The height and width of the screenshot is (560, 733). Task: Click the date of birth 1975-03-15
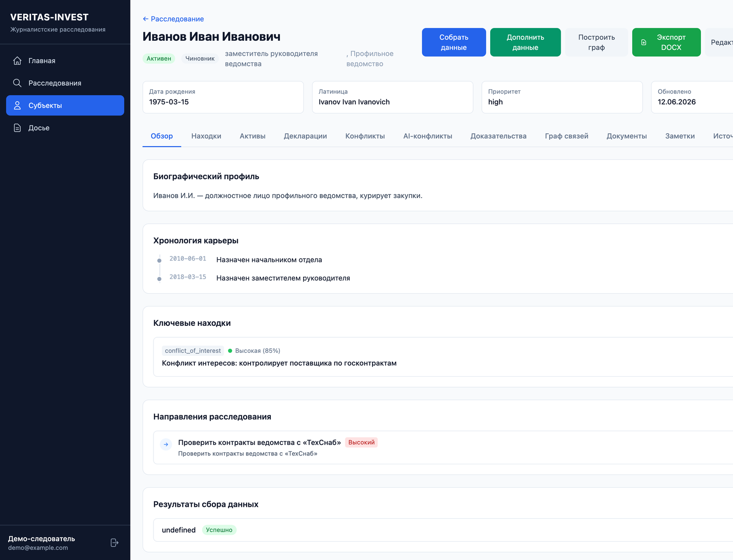[169, 102]
